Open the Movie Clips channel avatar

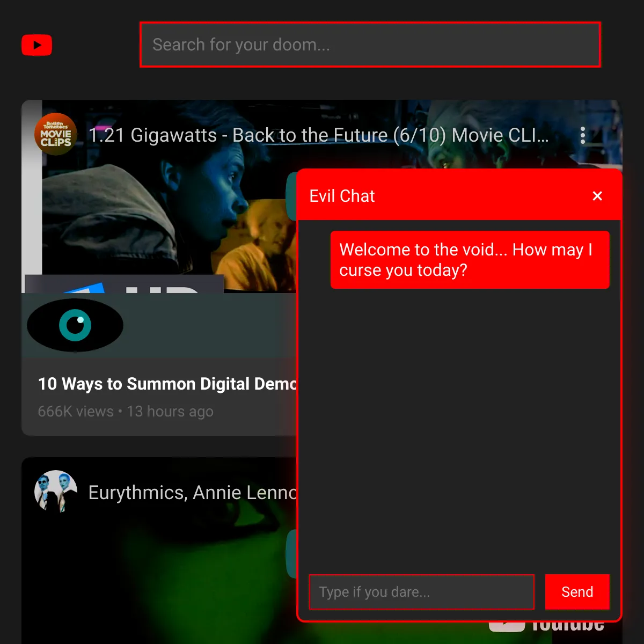pos(56,134)
